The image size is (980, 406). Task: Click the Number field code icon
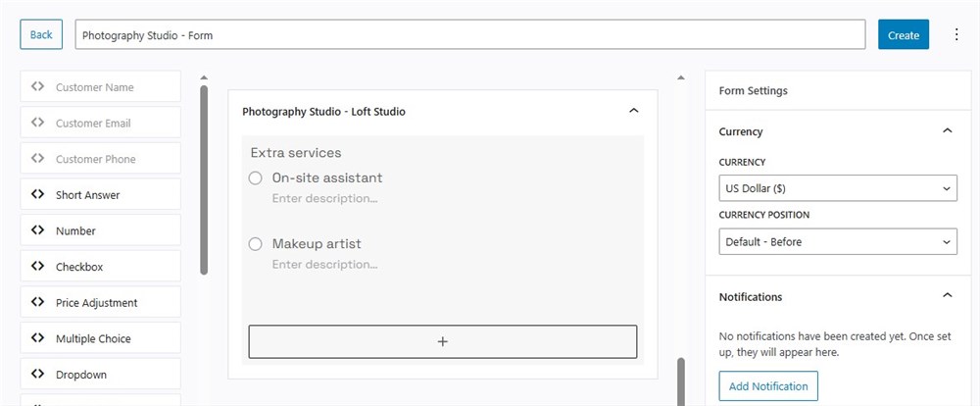(x=37, y=230)
